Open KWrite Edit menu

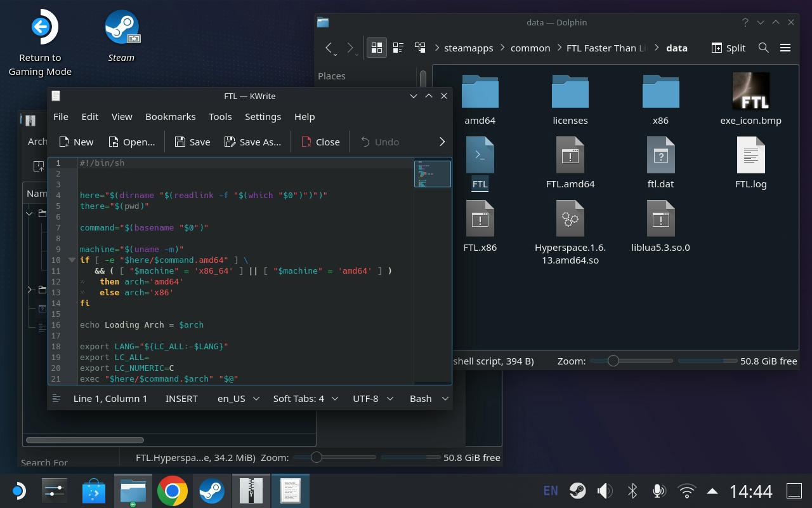(90, 116)
